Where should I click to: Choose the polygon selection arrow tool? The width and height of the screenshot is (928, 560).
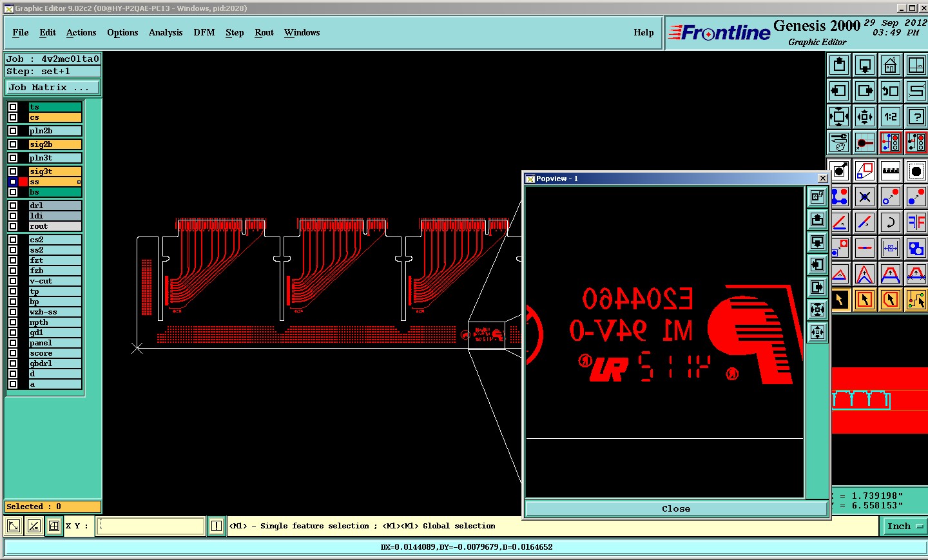[891, 300]
